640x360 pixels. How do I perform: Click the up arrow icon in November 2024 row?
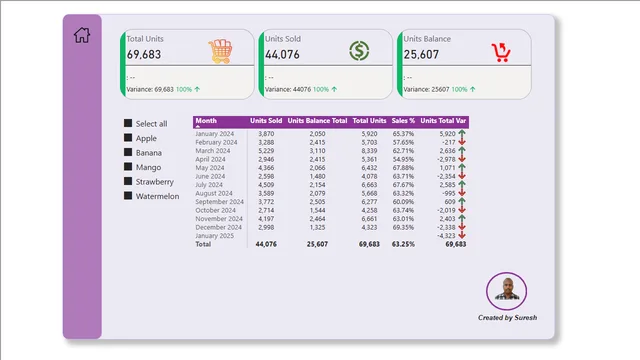[x=462, y=219]
